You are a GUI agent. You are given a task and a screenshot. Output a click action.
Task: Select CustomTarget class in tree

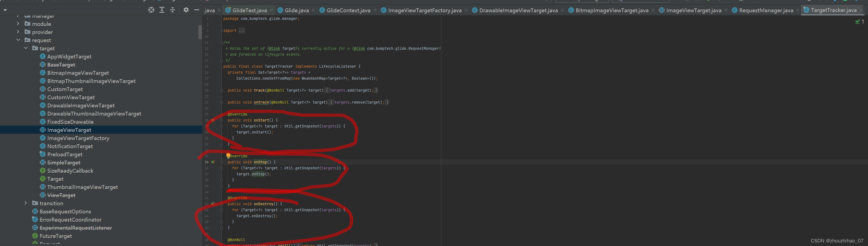point(65,89)
